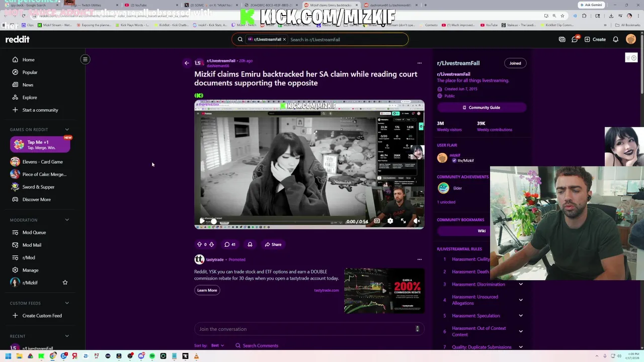Open the Reddit advertise icon
Viewport: 644px width, 362px height.
pyautogui.click(x=562, y=39)
